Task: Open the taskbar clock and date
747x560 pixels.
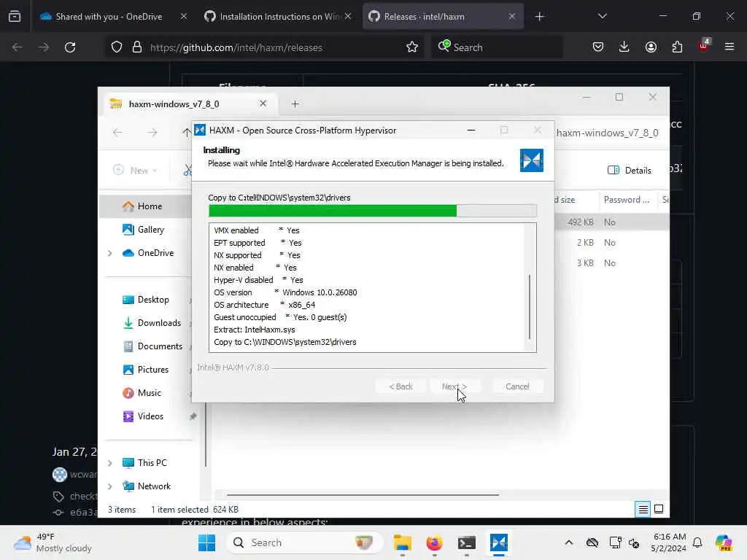Action: [670, 542]
